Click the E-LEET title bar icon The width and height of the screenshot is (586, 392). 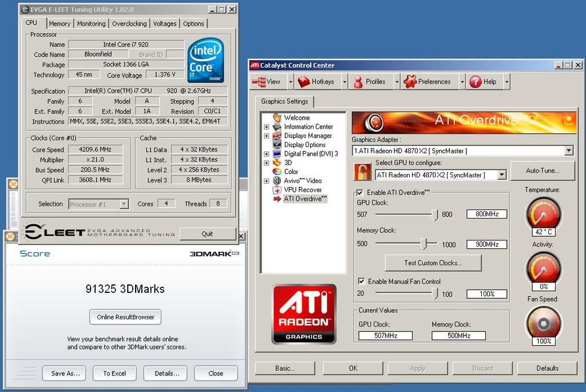(25, 9)
